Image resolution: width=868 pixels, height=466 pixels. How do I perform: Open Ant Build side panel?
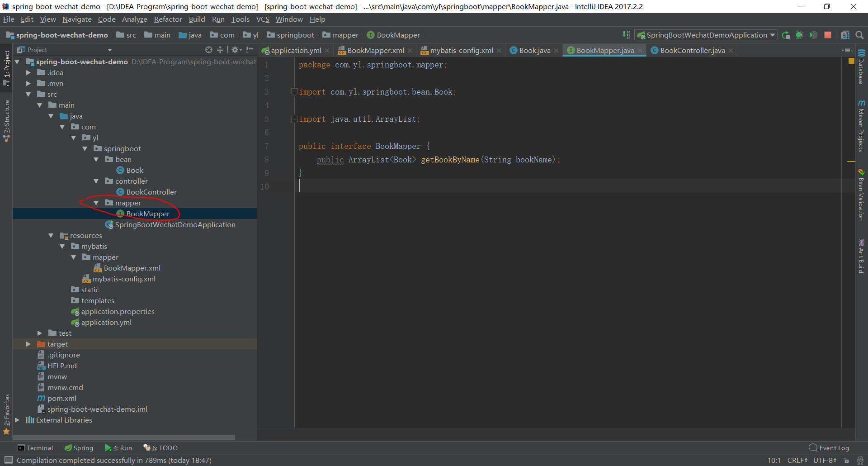pyautogui.click(x=861, y=256)
